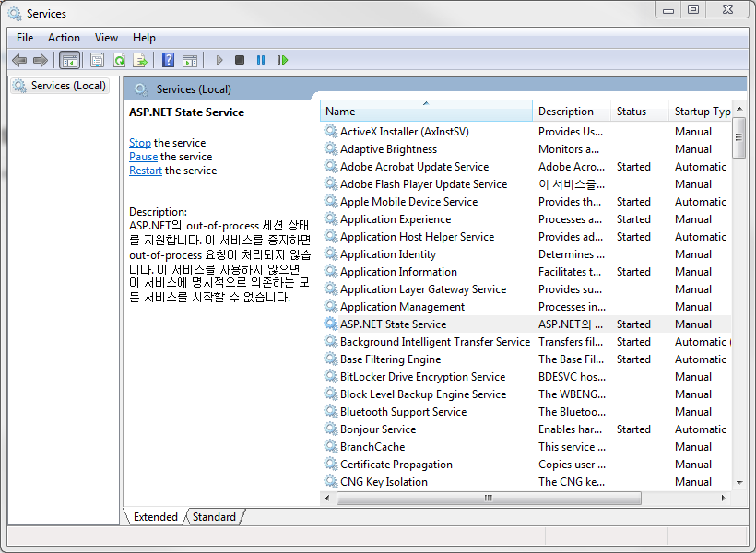Click the Restart the service link
756x553 pixels.
pyautogui.click(x=146, y=171)
